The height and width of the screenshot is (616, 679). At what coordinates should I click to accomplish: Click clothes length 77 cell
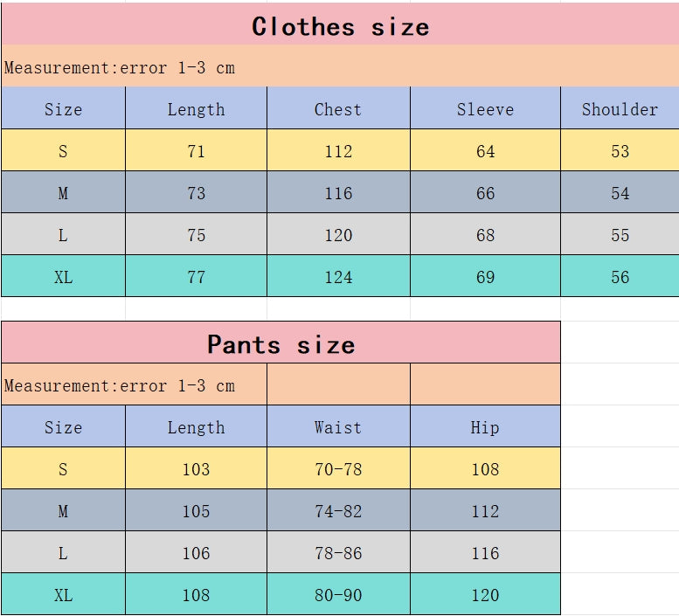[x=196, y=277]
